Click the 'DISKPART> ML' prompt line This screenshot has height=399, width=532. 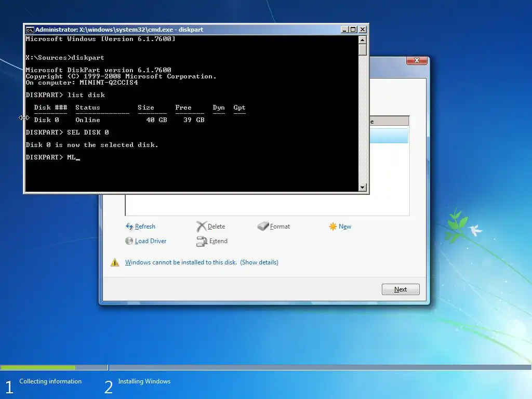[x=52, y=157]
